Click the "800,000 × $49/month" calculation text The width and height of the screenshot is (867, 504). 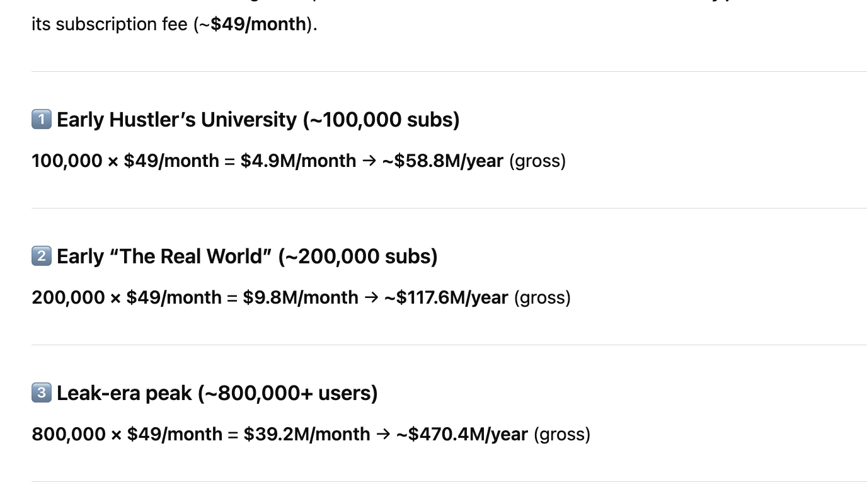pyautogui.click(x=127, y=434)
